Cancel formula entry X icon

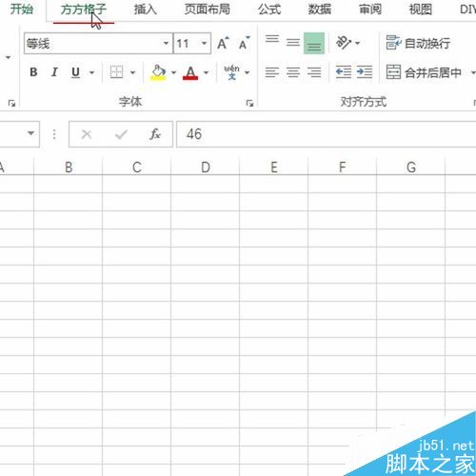87,134
